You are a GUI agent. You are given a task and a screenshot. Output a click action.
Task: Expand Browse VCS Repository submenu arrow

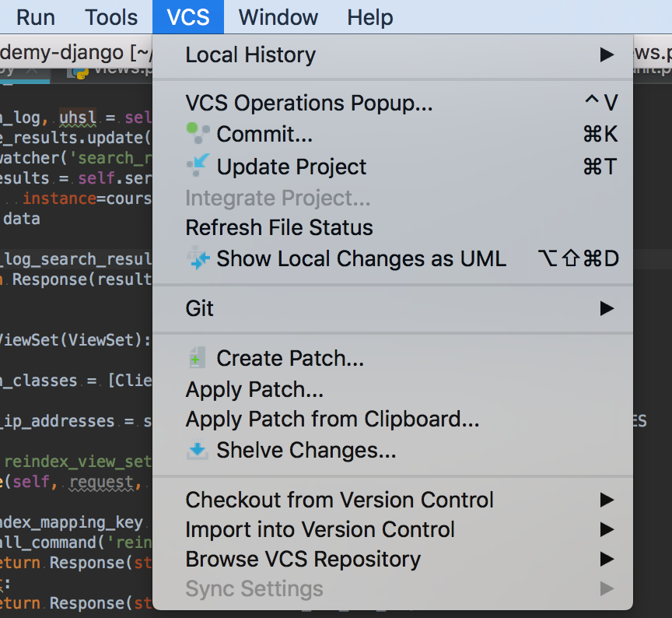tap(607, 560)
